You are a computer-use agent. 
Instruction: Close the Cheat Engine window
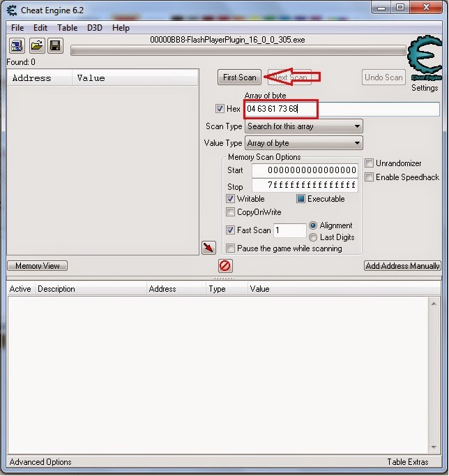(426, 8)
